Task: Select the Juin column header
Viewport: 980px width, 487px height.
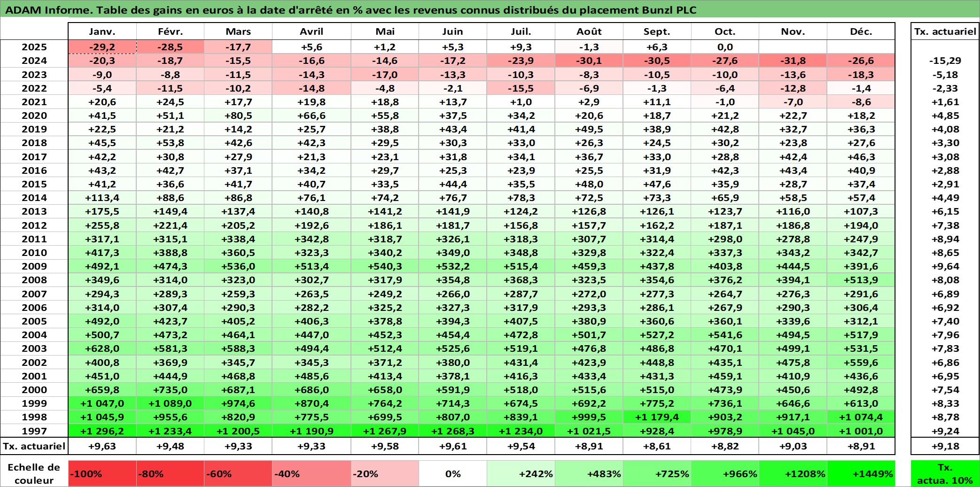Action: pos(453,31)
